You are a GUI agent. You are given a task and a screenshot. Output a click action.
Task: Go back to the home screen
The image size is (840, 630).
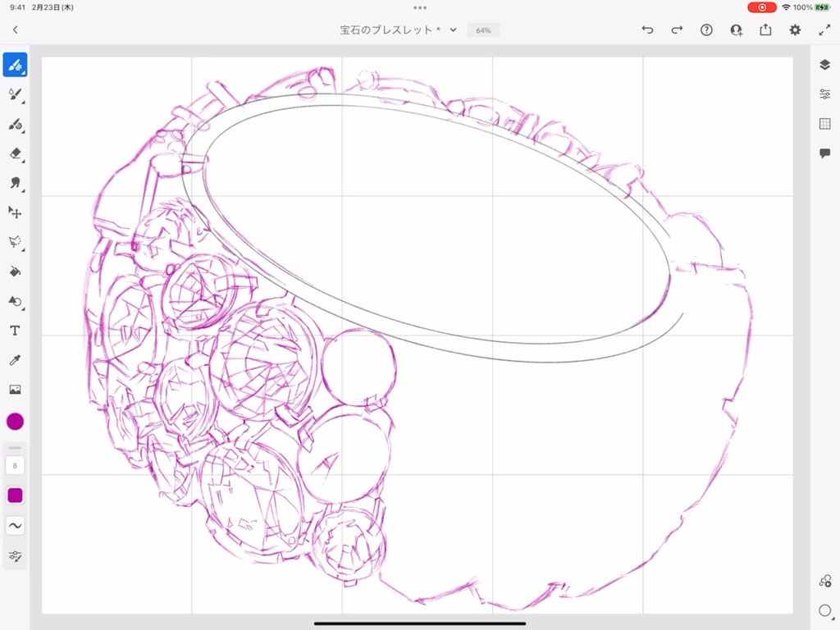15,30
